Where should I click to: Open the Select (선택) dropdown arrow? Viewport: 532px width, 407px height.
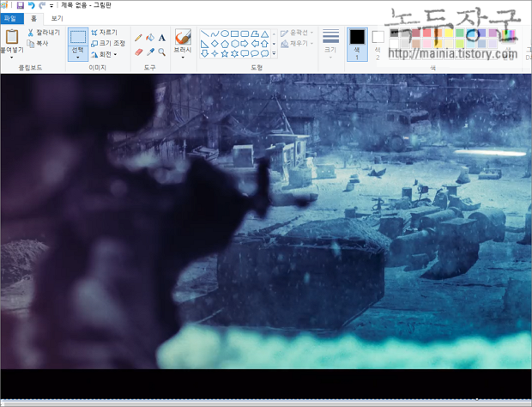pos(78,58)
